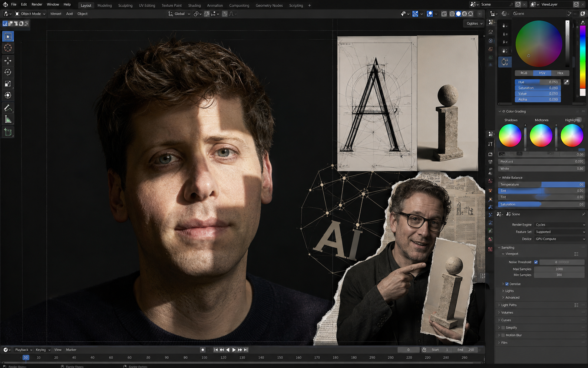The height and width of the screenshot is (368, 588).
Task: Click the eyedropper icon beside Hue
Action: [566, 82]
